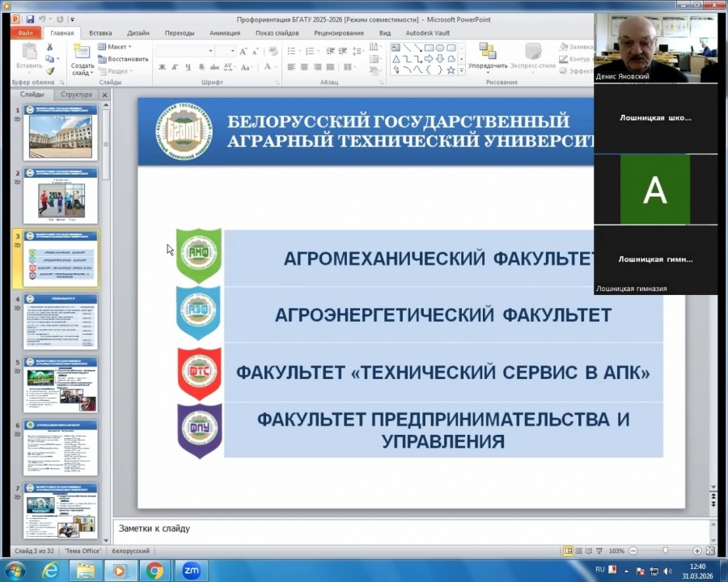
Task: Open Google Chrome from the taskbar
Action: tap(154, 571)
